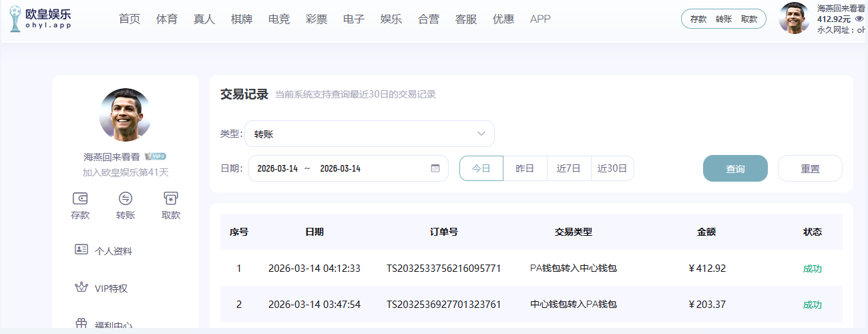Click date 2026-03-14 04:12:33 cell
This screenshot has width=868, height=334.
(x=314, y=269)
